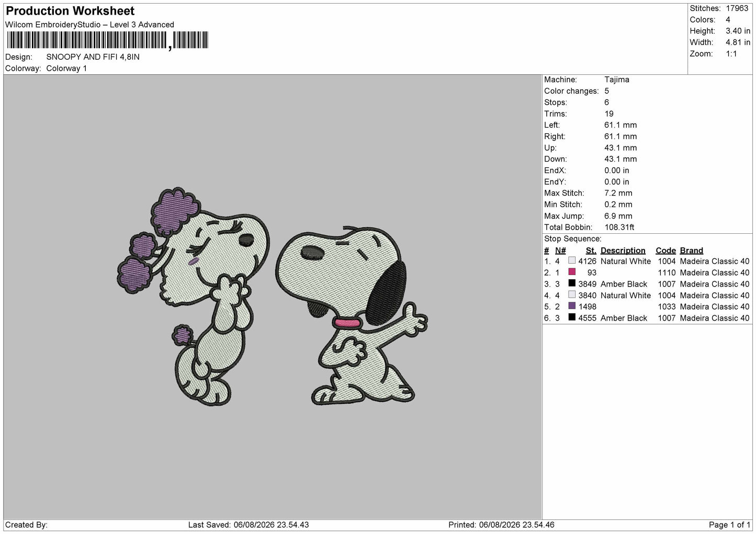Click code 1110 in stop row 2

click(x=667, y=273)
